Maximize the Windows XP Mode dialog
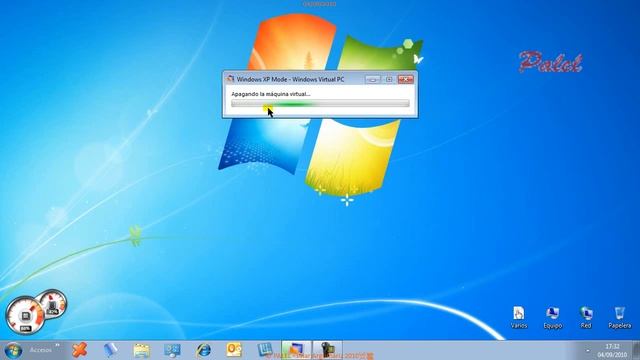Viewport: 640px width, 360px height. point(389,79)
